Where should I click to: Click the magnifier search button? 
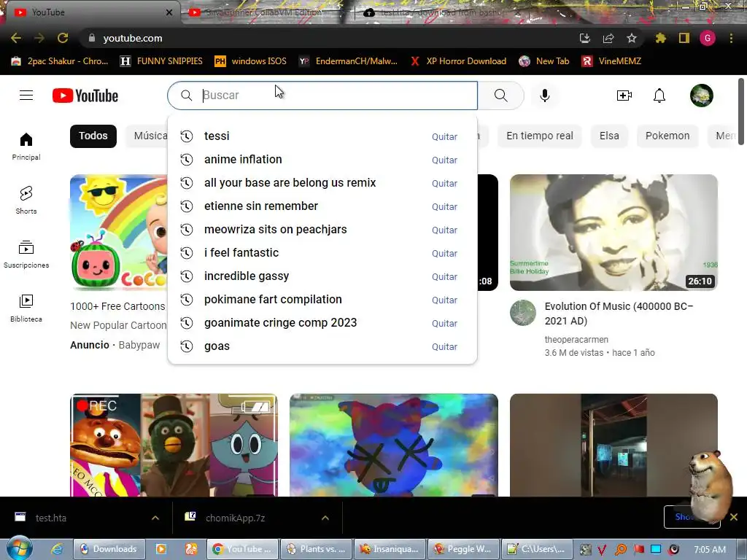pyautogui.click(x=500, y=96)
